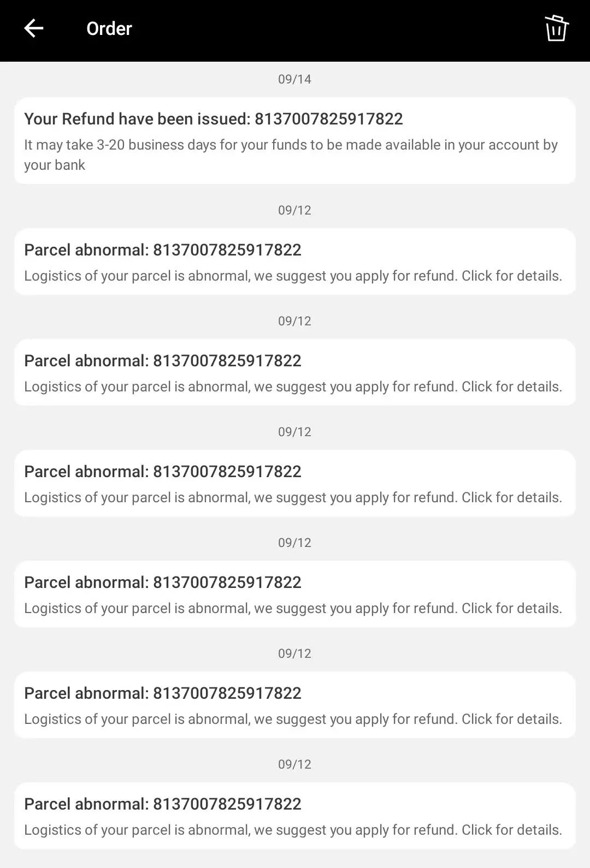Screen dimensions: 590x868
Task: Click the 09/14 date label
Action: [x=294, y=79]
